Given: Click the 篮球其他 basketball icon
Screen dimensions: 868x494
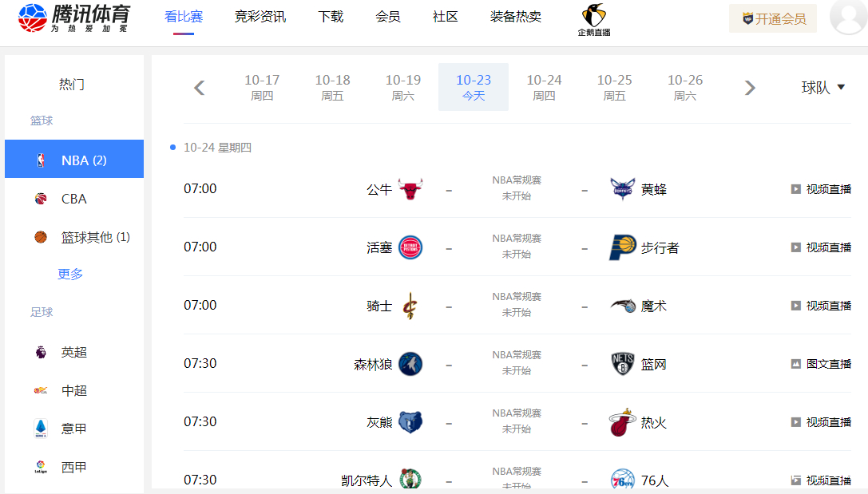Looking at the screenshot, I should pos(41,237).
